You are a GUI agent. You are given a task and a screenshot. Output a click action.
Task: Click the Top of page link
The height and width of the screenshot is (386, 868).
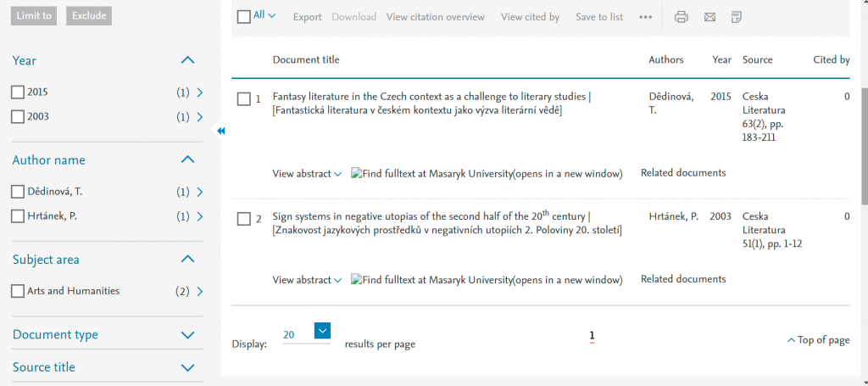pos(817,340)
